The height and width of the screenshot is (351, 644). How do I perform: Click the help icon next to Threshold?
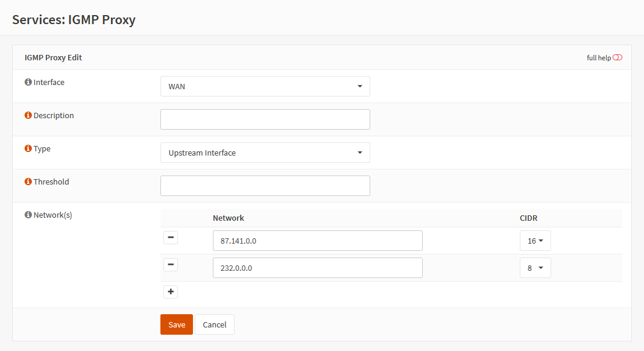point(28,182)
